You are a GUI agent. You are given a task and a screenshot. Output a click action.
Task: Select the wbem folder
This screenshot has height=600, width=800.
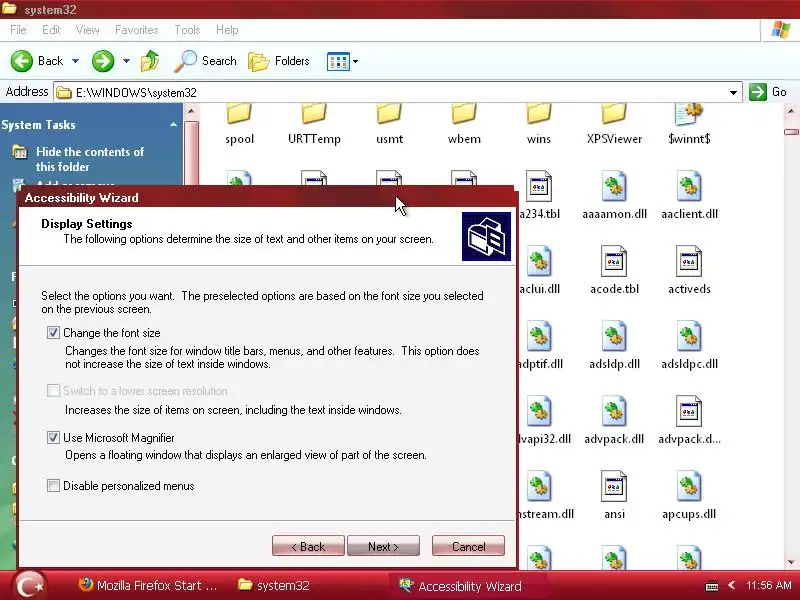coord(464,124)
